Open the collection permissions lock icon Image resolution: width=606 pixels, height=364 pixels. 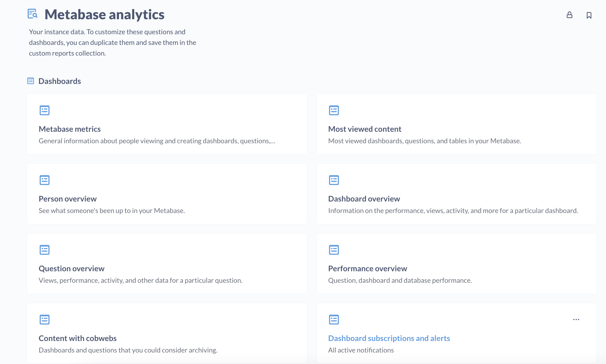point(569,15)
